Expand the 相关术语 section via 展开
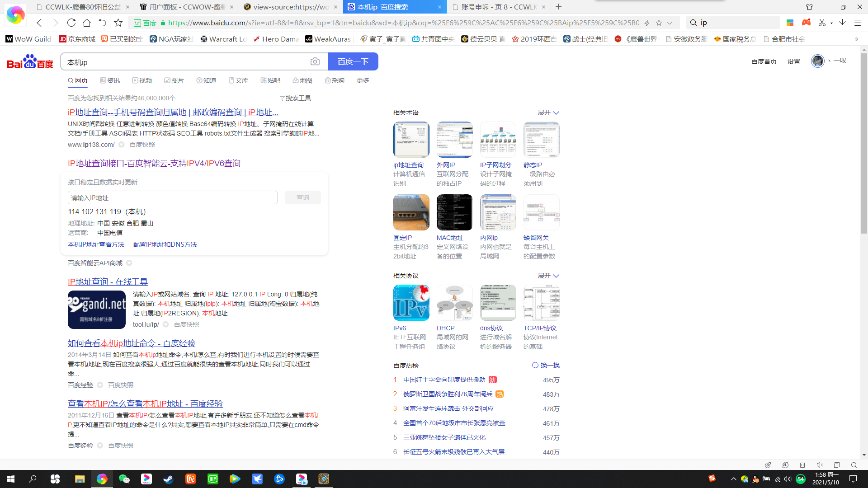This screenshot has width=868, height=488. [547, 113]
